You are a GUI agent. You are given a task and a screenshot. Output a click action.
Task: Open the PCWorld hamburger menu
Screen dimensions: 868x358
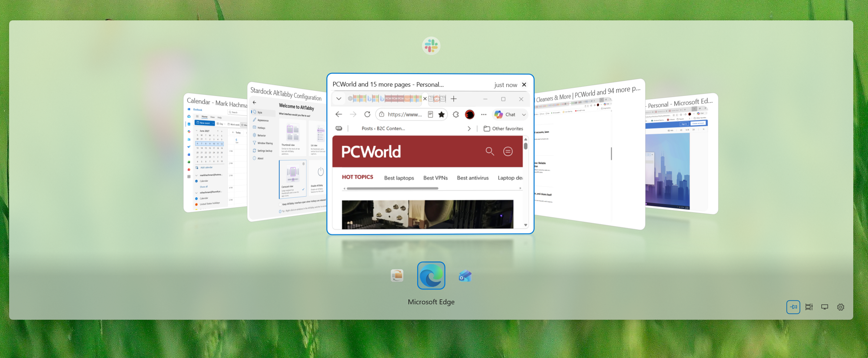click(508, 151)
